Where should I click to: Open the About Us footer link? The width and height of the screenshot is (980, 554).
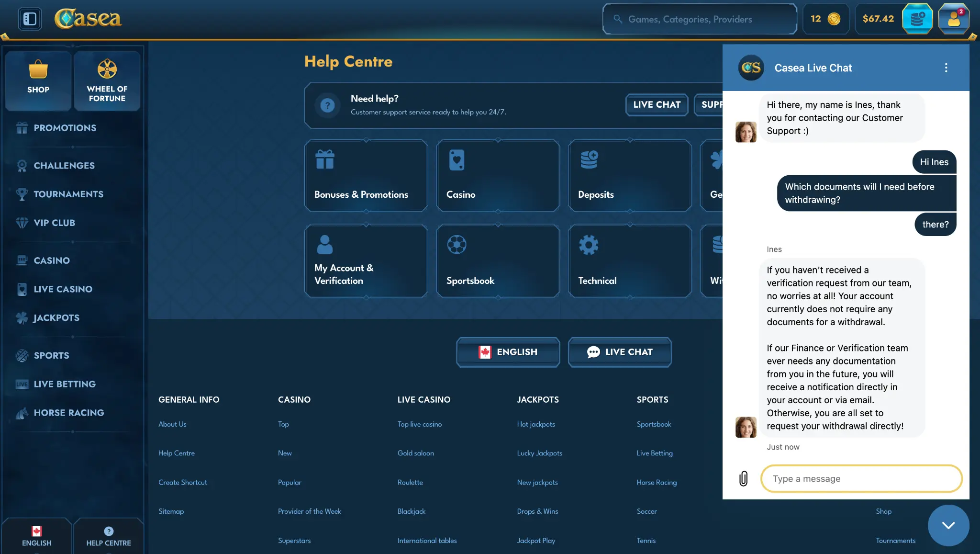(172, 424)
